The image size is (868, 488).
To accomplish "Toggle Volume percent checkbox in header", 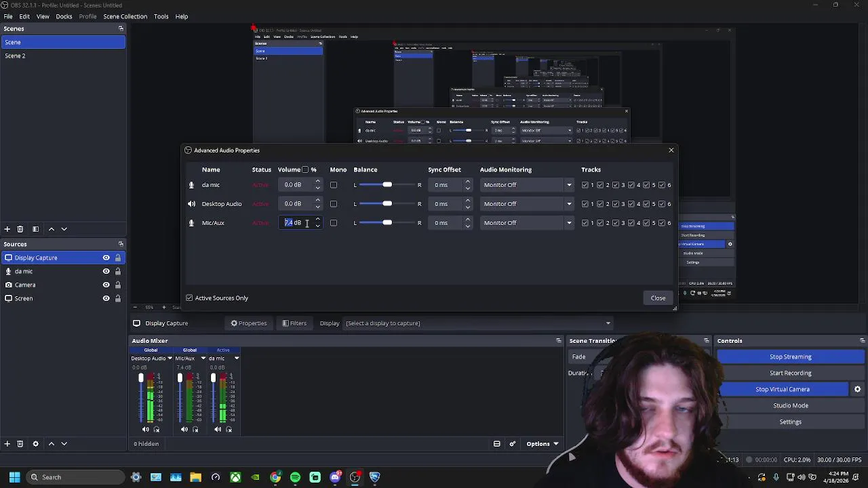I will 305,169.
